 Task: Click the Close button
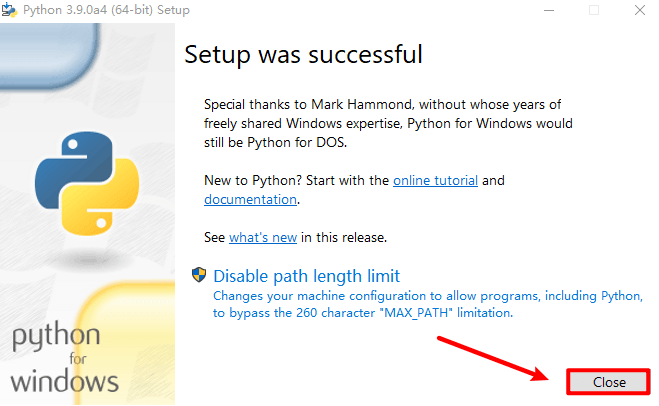click(609, 382)
